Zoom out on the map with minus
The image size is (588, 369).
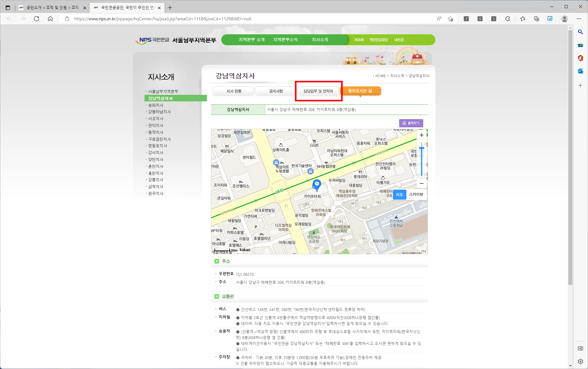(x=422, y=183)
